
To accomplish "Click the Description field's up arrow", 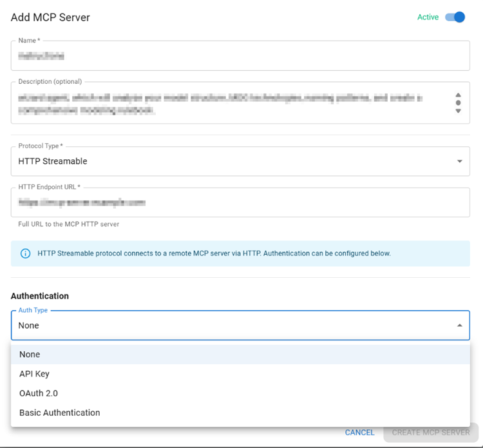I will coord(459,95).
